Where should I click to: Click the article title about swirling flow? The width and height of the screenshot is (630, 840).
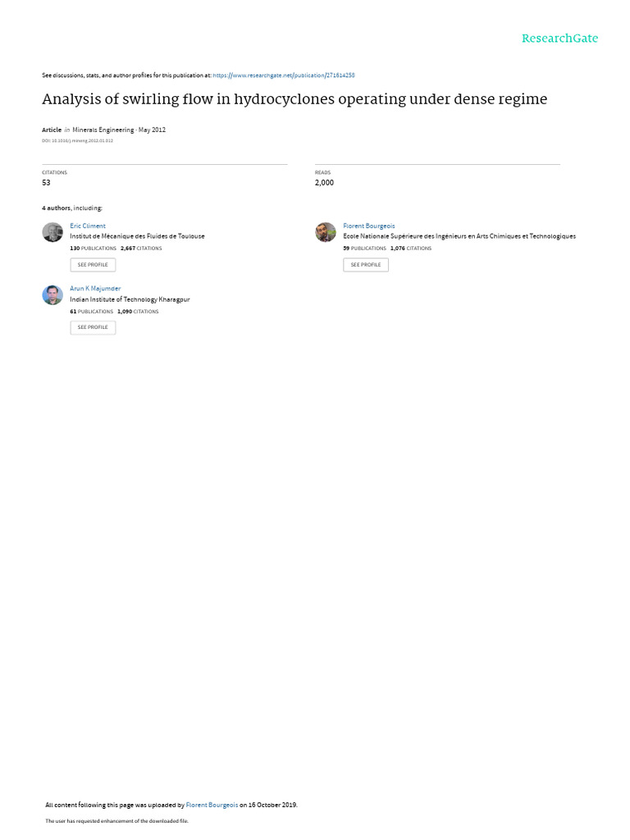tap(294, 99)
